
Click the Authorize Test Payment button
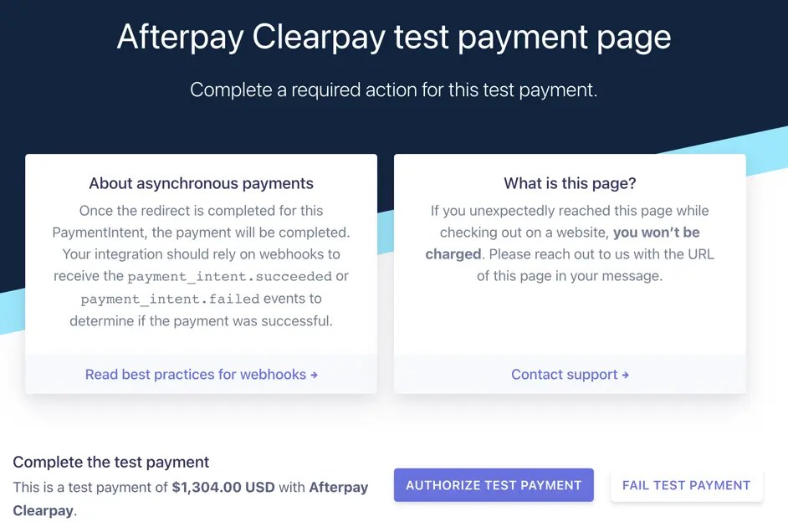[494, 485]
